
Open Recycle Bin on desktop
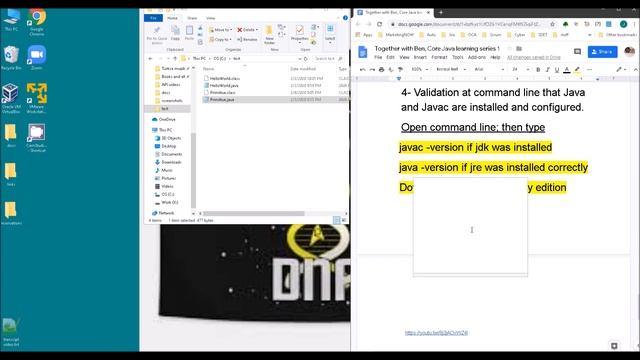[x=11, y=58]
